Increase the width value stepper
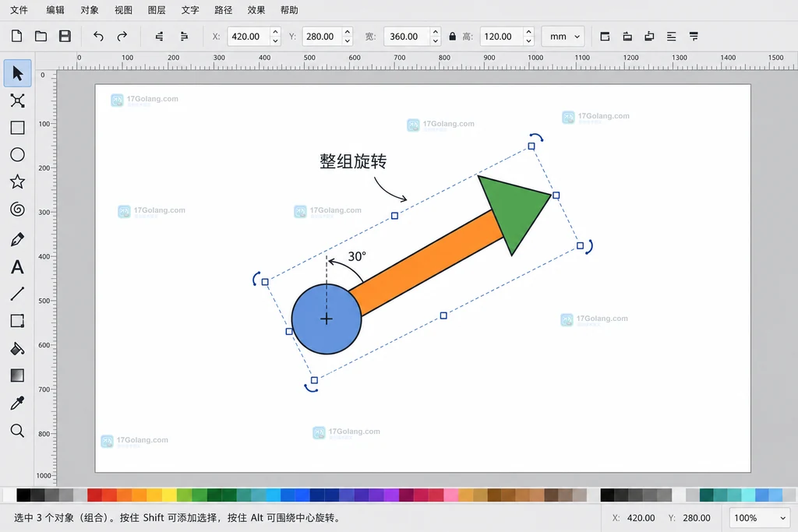Viewport: 798px width, 532px height. click(x=436, y=31)
